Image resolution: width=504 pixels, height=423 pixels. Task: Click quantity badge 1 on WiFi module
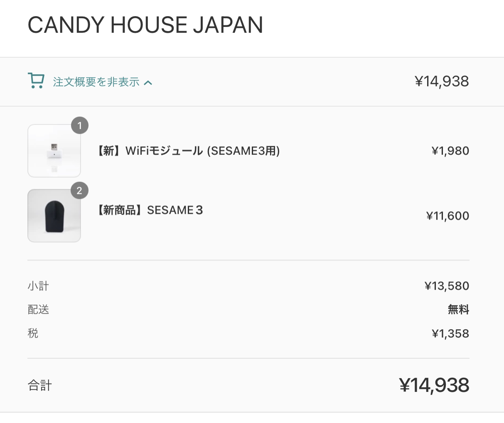click(x=80, y=125)
